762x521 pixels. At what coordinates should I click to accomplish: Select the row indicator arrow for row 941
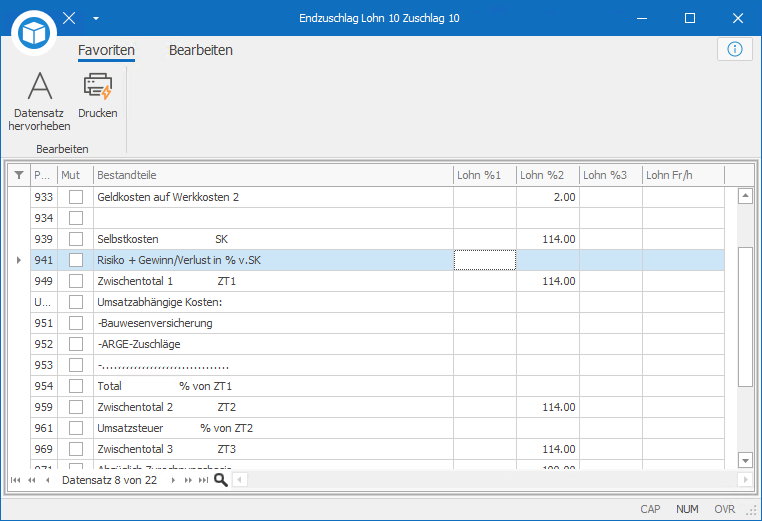[x=19, y=260]
